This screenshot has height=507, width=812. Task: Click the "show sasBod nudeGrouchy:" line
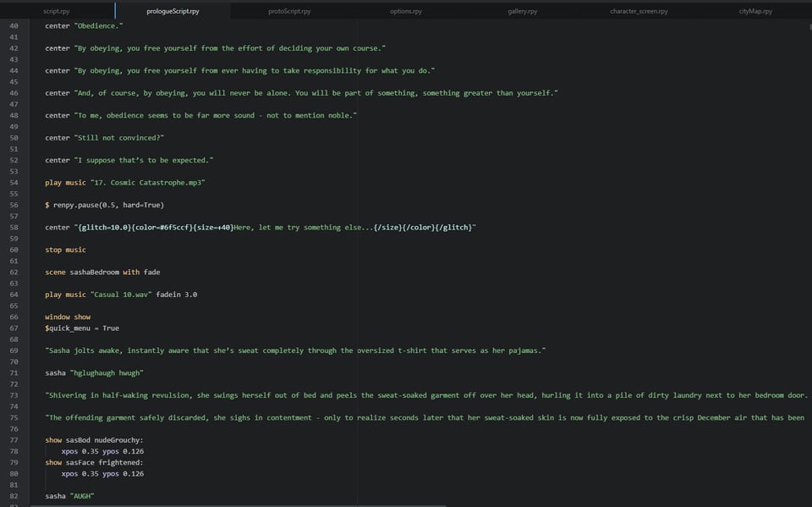95,440
